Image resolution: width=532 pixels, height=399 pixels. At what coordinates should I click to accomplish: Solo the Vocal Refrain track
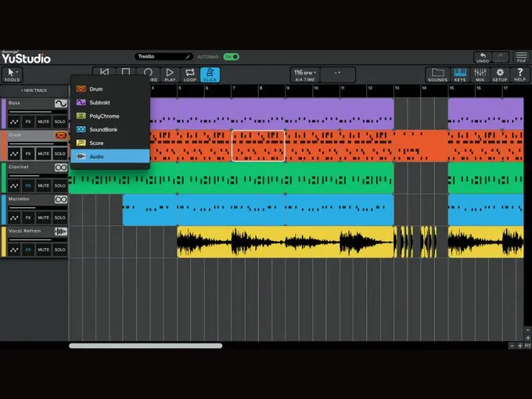pyautogui.click(x=59, y=250)
